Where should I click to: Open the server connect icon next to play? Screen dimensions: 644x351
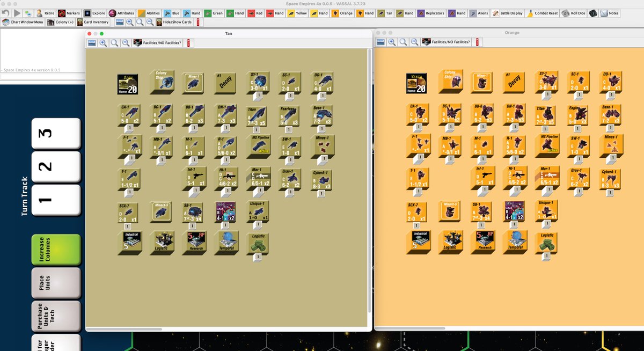tap(28, 13)
